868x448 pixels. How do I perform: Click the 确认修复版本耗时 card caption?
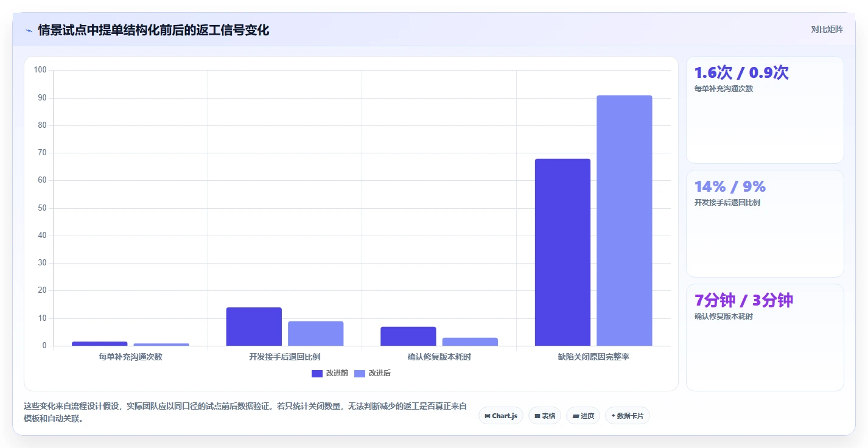click(724, 316)
